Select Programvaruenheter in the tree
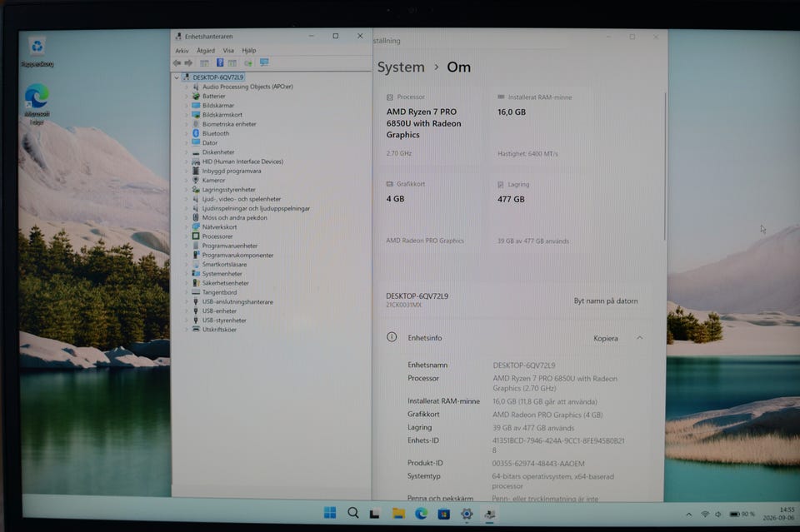 230,246
